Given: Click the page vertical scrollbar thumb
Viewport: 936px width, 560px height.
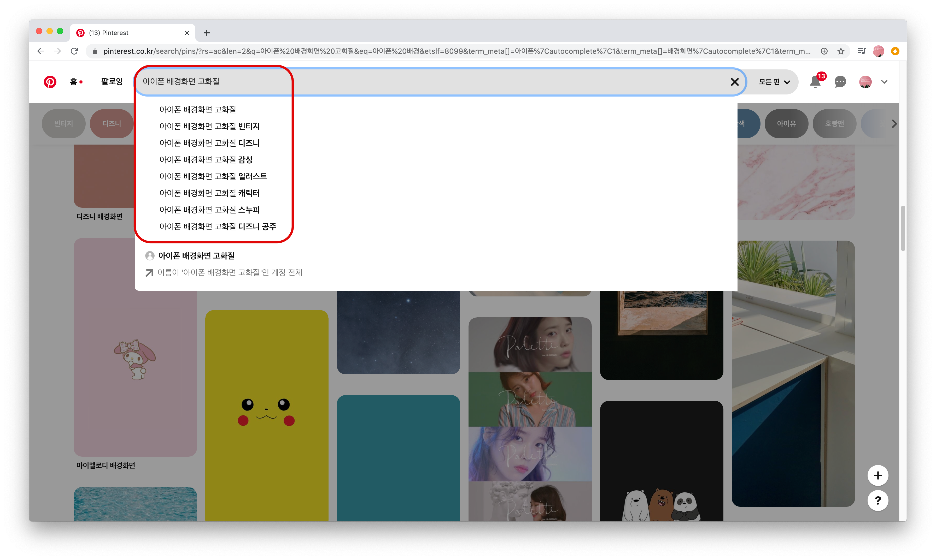Looking at the screenshot, I should [902, 228].
